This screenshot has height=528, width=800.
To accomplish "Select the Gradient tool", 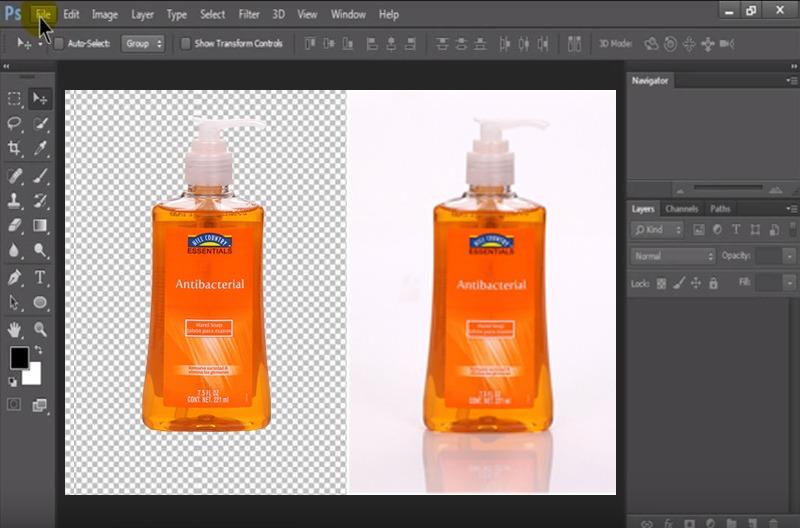I will tap(40, 225).
